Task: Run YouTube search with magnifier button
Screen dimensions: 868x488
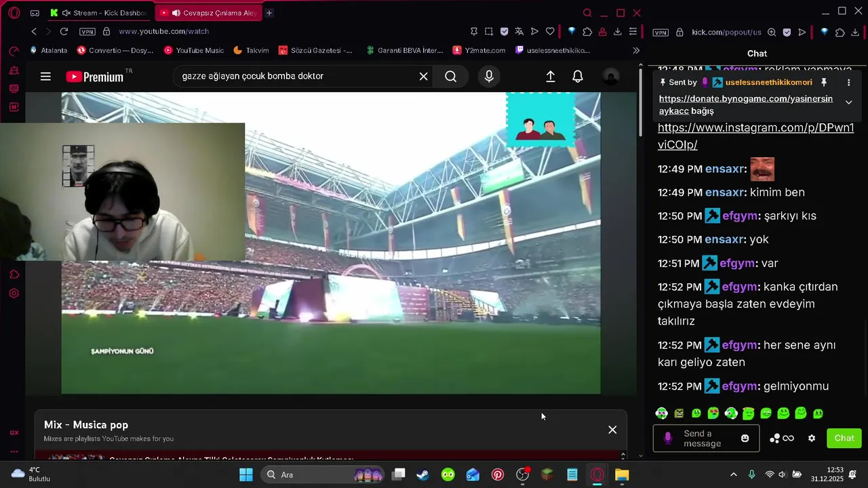Action: coord(450,77)
